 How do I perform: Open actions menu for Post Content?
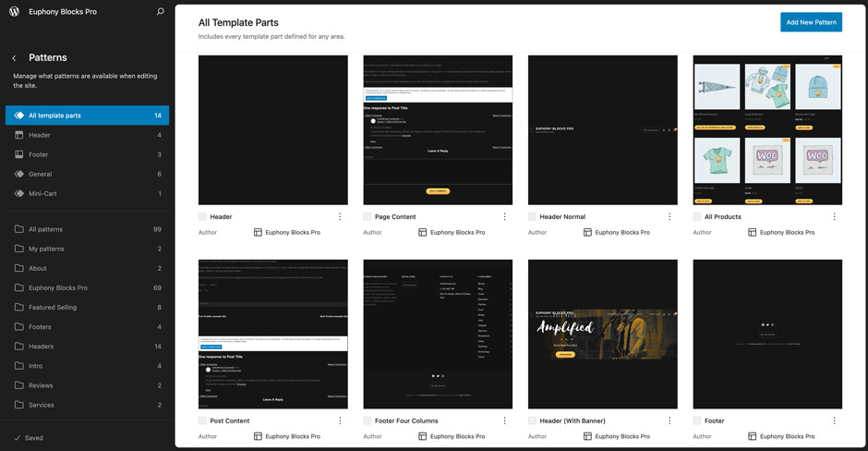point(340,421)
